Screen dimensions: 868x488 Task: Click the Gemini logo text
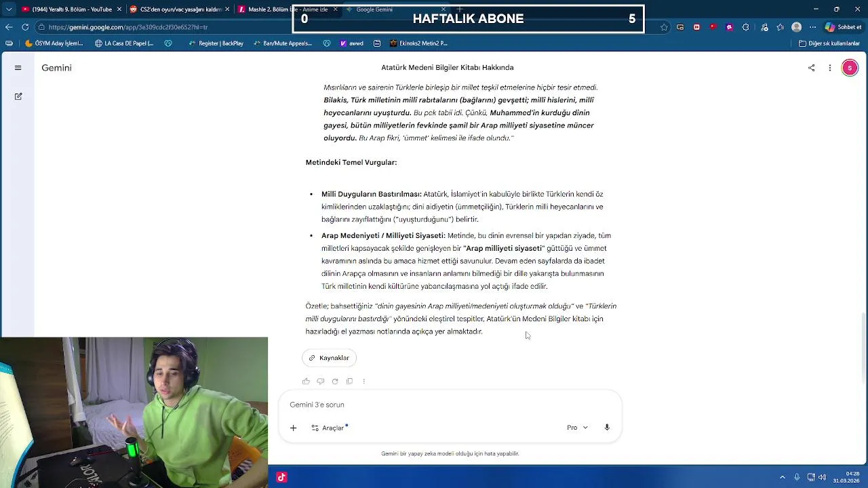pos(56,68)
